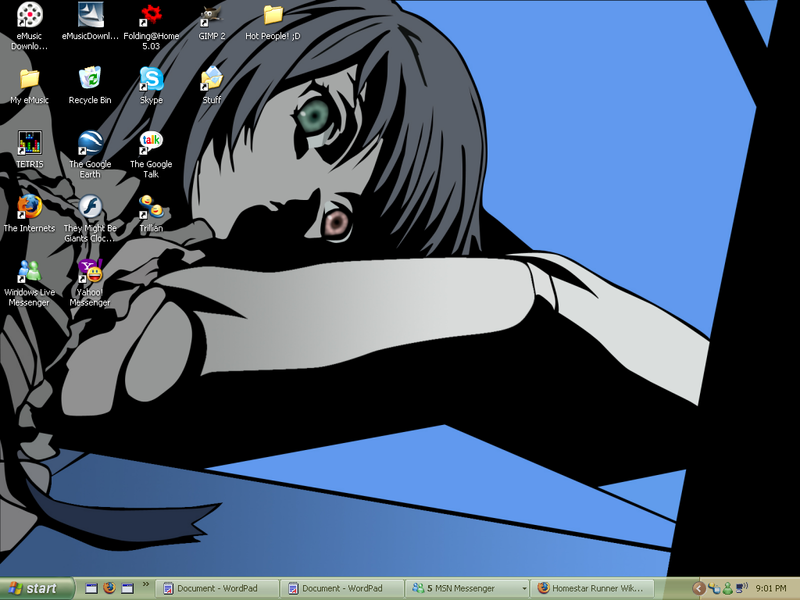Image resolution: width=800 pixels, height=600 pixels.
Task: Show hidden tray icons with round arrow
Action: (699, 588)
